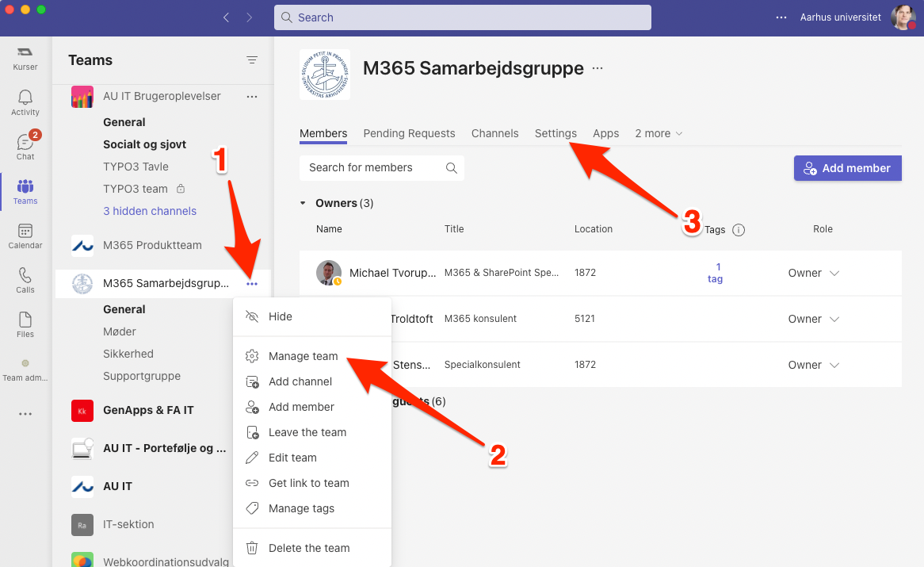Open General channel under AU IT Brugeroplevelser
This screenshot has height=567, width=924.
pos(124,122)
